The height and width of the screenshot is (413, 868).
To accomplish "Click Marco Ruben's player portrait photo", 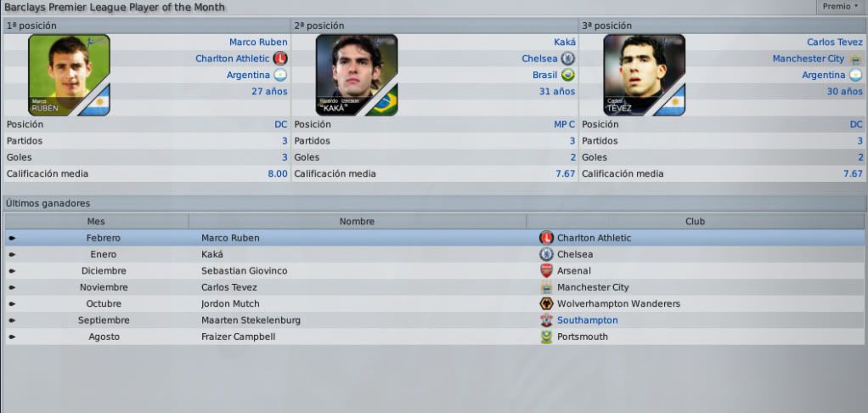I will pyautogui.click(x=69, y=75).
